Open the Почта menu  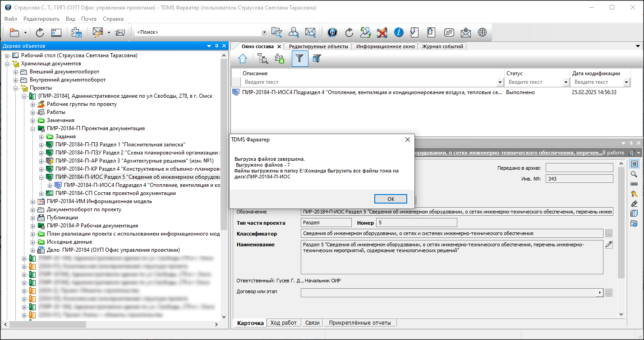click(89, 19)
